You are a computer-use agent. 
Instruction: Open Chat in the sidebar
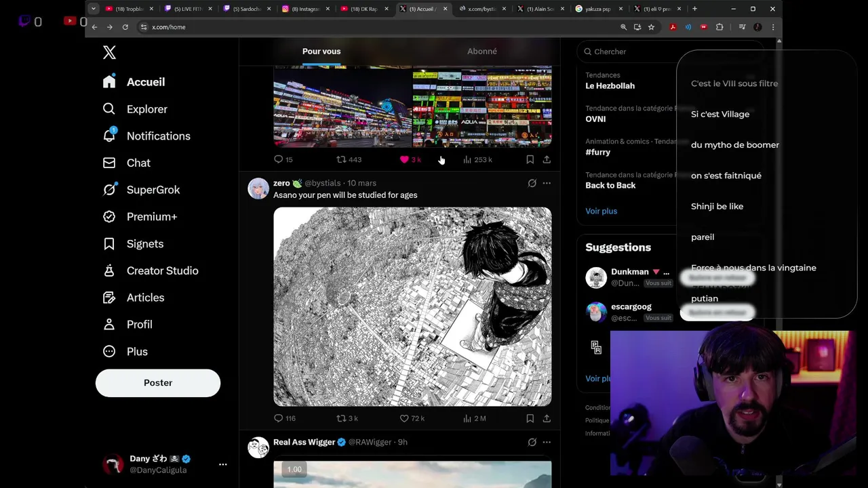[x=126, y=163]
